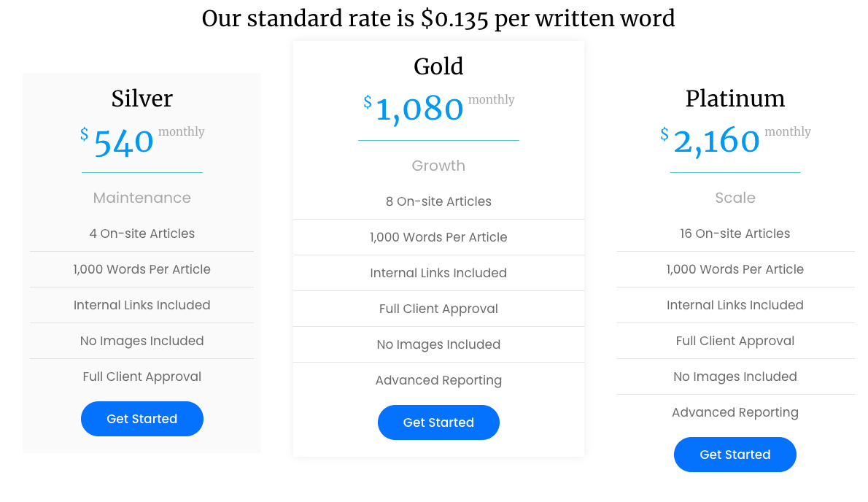The image size is (868, 502).
Task: Click the Maintenance subtitle in Silver
Action: click(142, 198)
